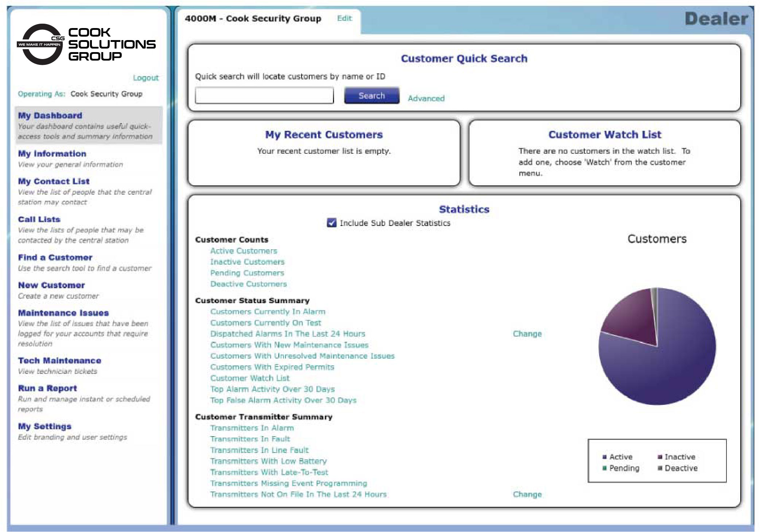Open Transmitters Not On File In Last 24 Hours
The image size is (760, 532).
pos(298,494)
